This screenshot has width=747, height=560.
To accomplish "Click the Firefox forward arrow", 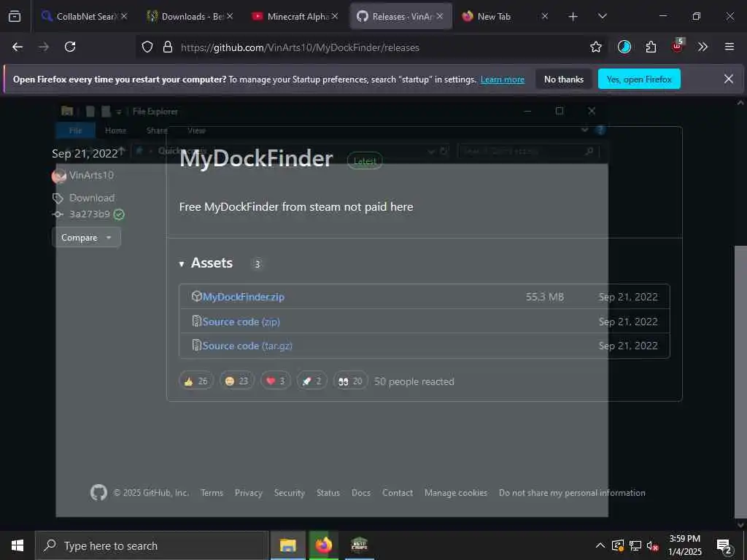I will point(44,47).
